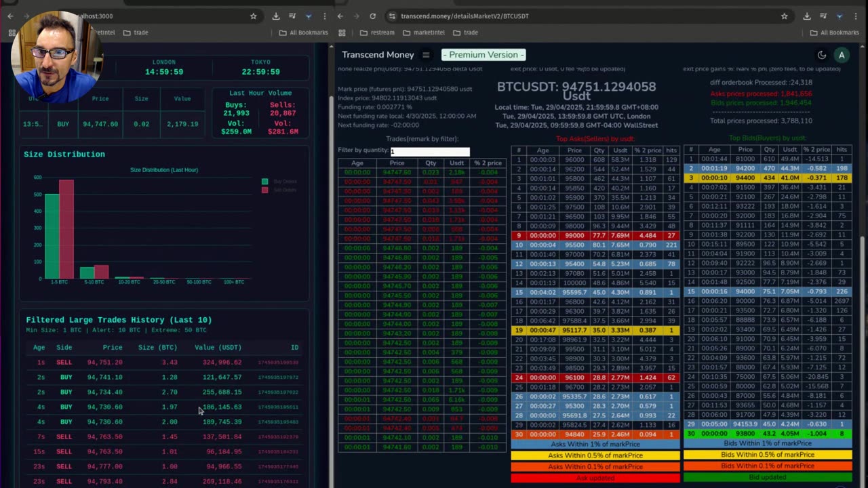Click the BTCUSDT mark price heading
Image resolution: width=868 pixels, height=488 pixels.
click(576, 91)
